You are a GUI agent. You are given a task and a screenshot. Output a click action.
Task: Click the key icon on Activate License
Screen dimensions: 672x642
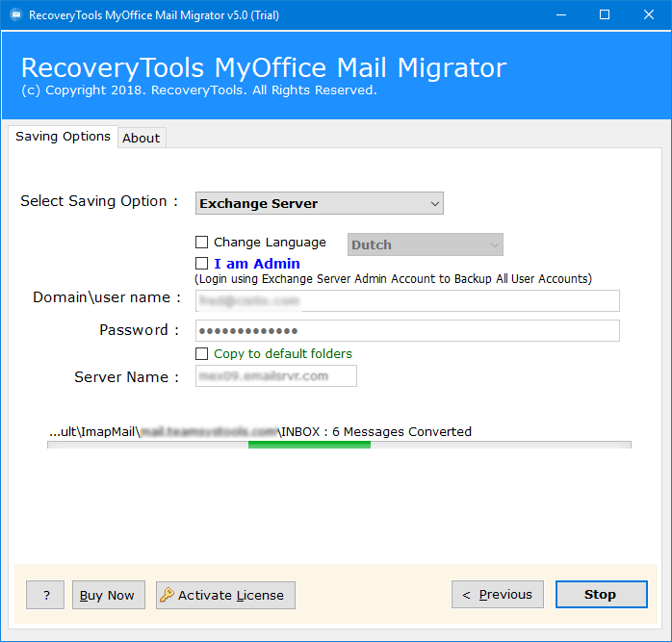click(x=167, y=595)
